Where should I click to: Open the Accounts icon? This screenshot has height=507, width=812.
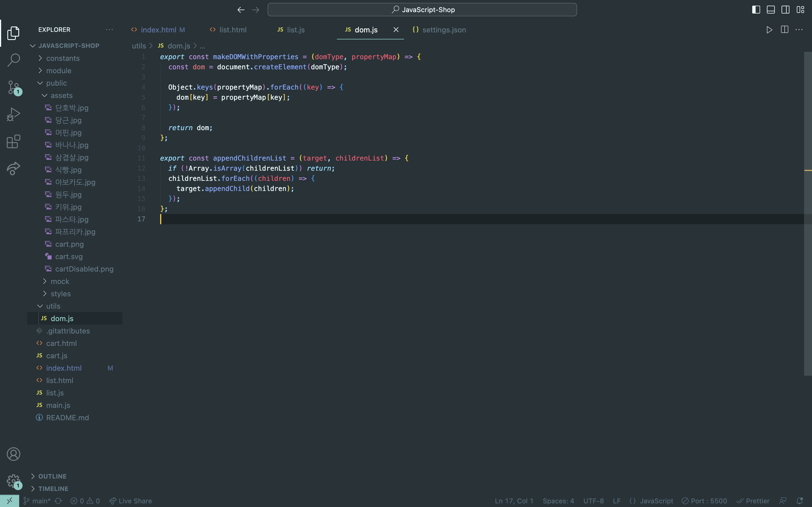coord(14,454)
